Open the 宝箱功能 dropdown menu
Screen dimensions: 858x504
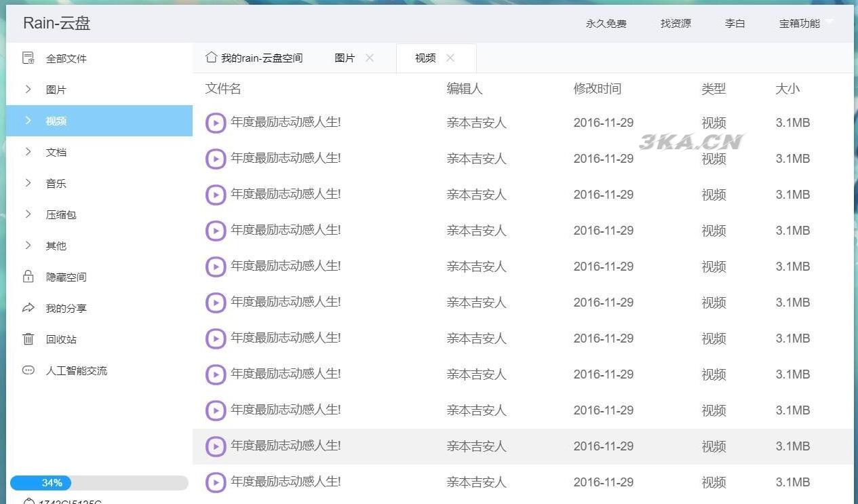point(806,23)
